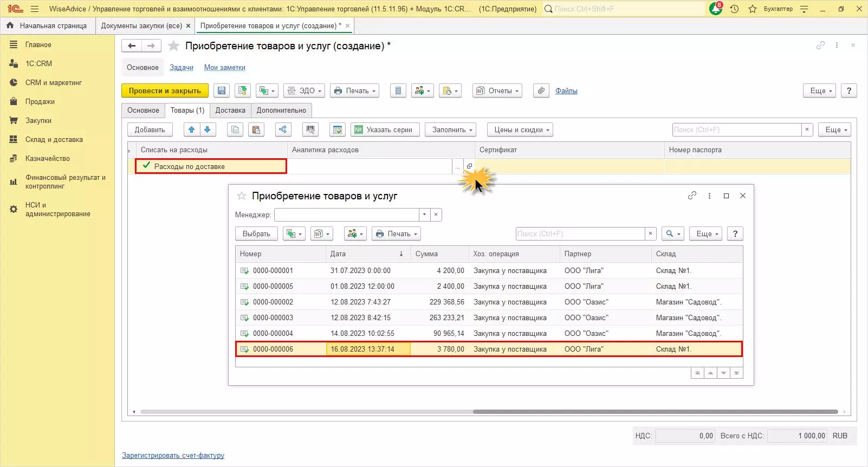The height and width of the screenshot is (467, 868).
Task: Click the horizontal scrollbar of goods table
Action: (655, 412)
